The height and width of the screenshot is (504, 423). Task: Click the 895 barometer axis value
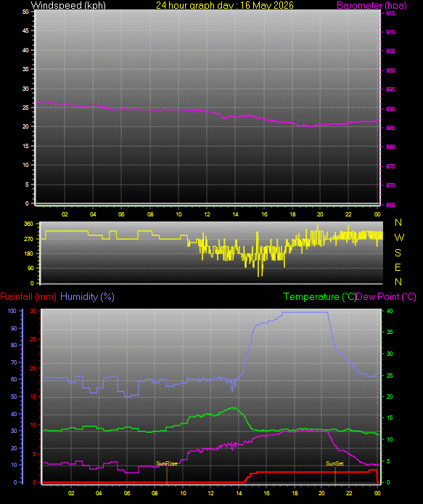pyautogui.click(x=390, y=89)
